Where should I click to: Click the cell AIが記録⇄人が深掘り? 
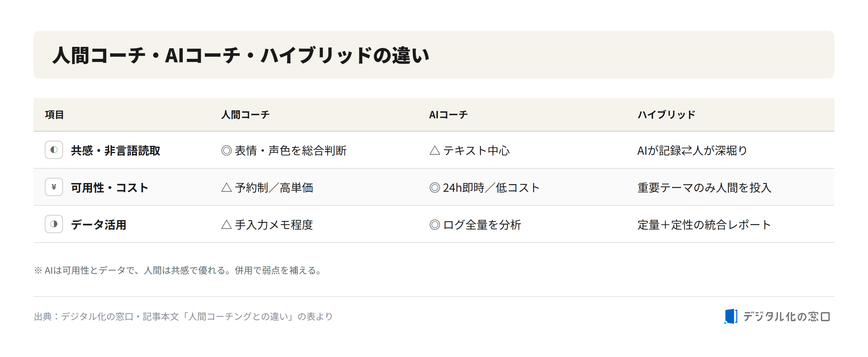[692, 150]
